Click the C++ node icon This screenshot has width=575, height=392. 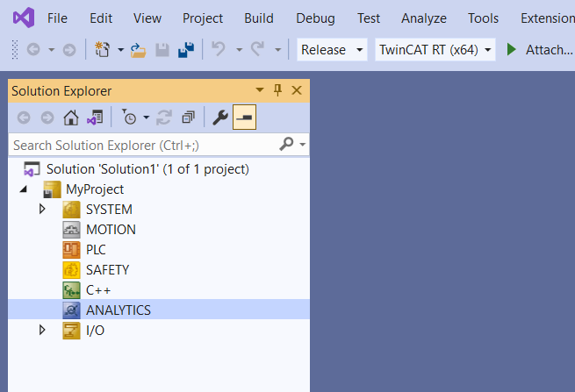(x=71, y=290)
